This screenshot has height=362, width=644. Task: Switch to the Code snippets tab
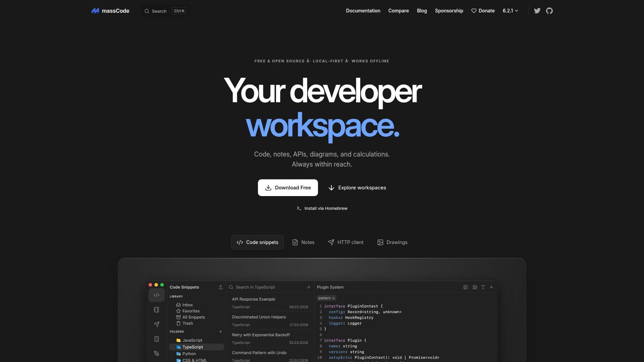(257, 242)
